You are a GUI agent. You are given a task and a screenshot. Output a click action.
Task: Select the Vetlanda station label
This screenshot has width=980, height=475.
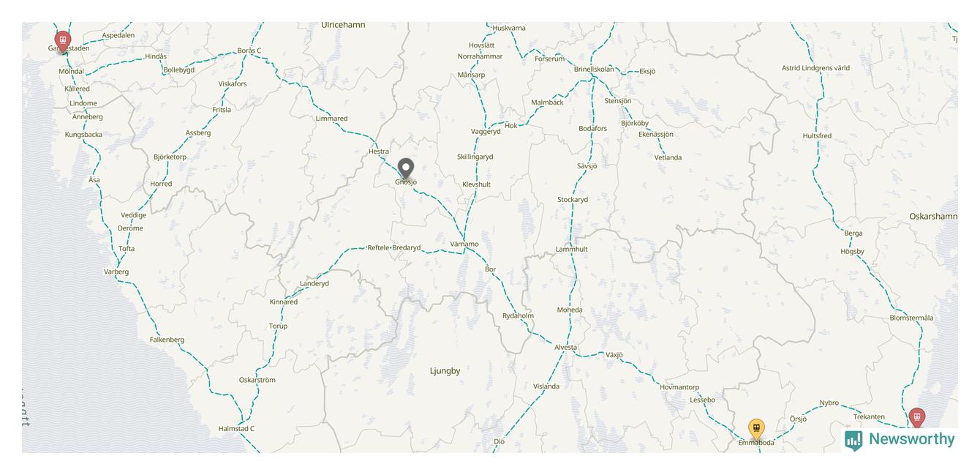[668, 157]
